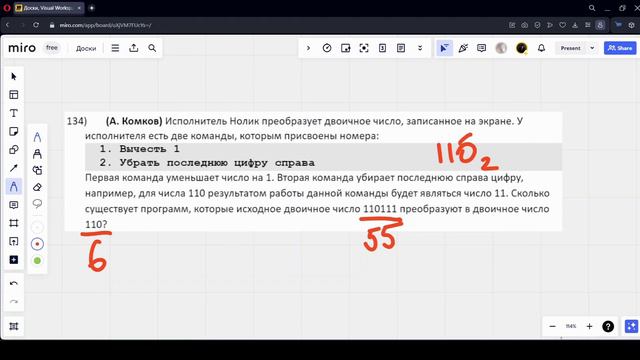Screen dimensions: 640x360
Task: Zoom out with minus button
Action: tap(552, 326)
